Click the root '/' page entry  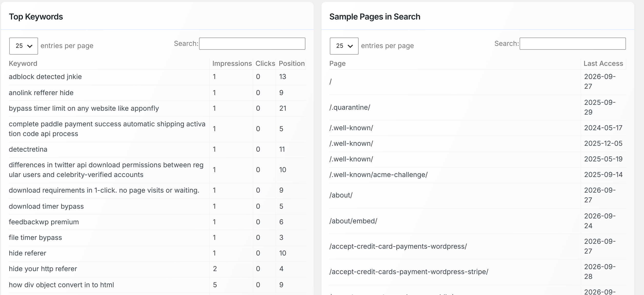331,82
